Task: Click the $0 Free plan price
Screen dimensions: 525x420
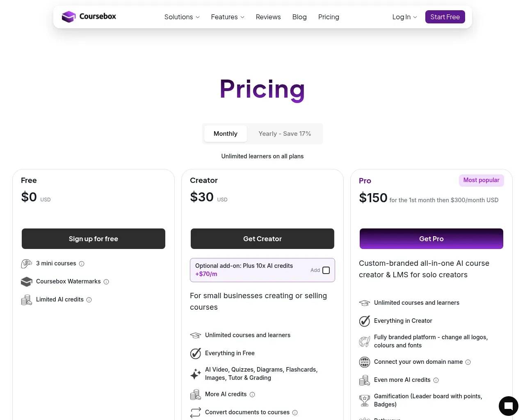Action: [x=29, y=197]
